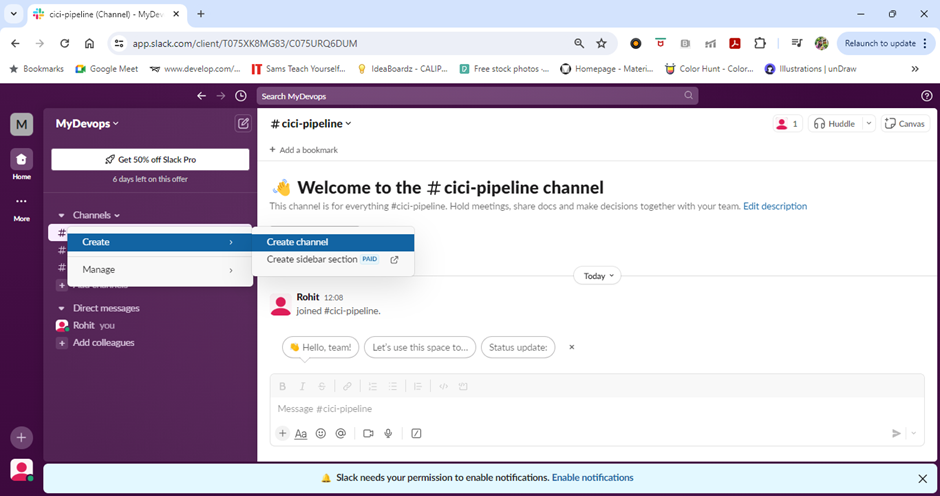Select Create in the context menu

click(159, 242)
